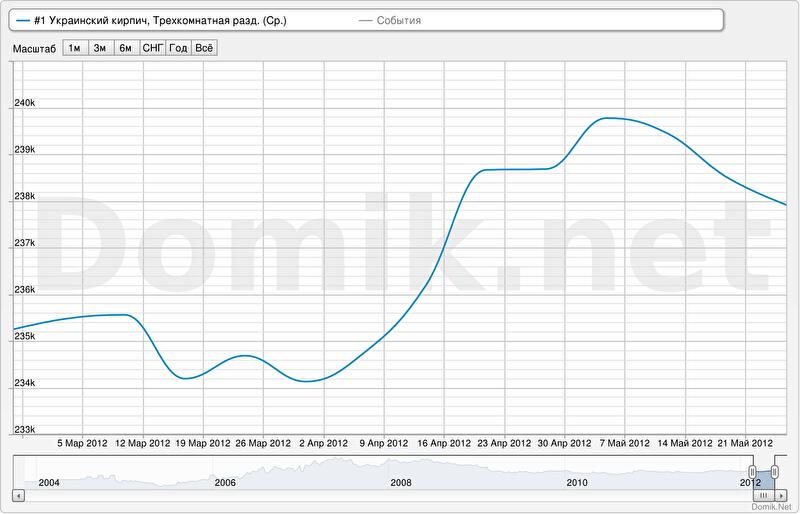This screenshot has width=800, height=514.
Task: Click the gray События line icon
Action: (x=365, y=20)
